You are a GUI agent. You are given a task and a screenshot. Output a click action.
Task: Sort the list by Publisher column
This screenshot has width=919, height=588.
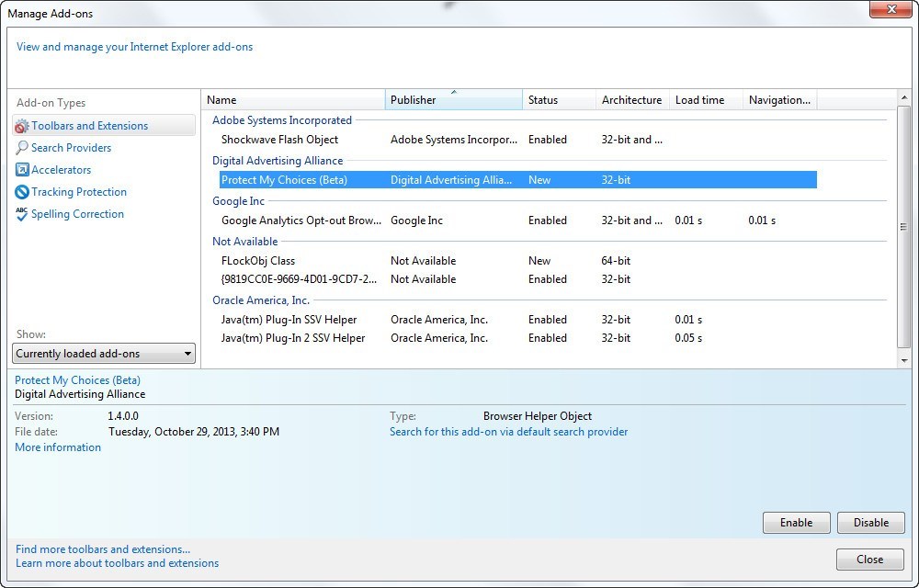(x=453, y=100)
